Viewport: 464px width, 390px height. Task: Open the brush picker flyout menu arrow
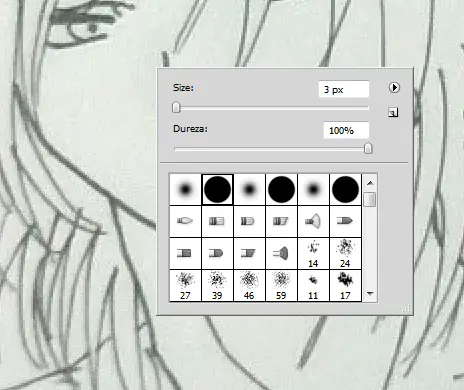(394, 88)
